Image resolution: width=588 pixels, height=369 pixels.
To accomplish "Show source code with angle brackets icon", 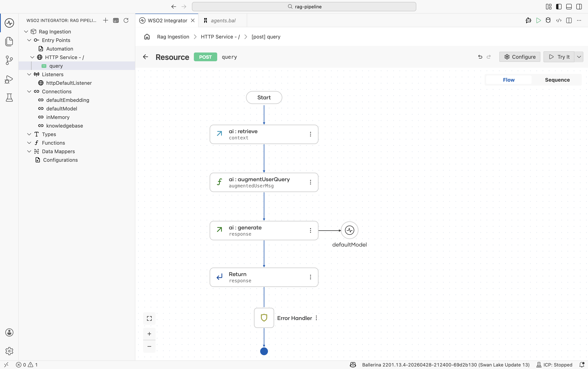I will click(559, 20).
